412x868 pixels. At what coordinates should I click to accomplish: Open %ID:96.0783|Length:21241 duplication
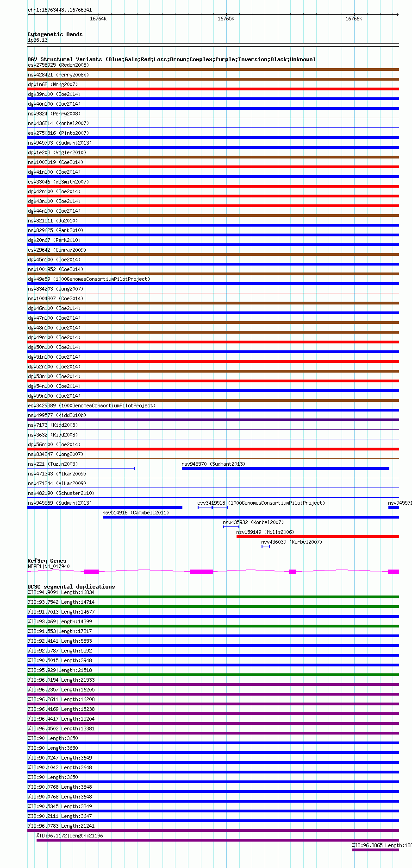click(x=61, y=826)
